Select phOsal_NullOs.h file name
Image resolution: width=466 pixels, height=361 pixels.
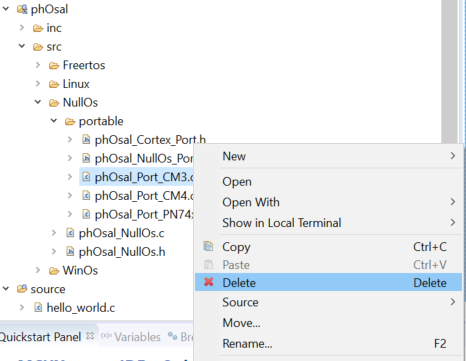(122, 252)
